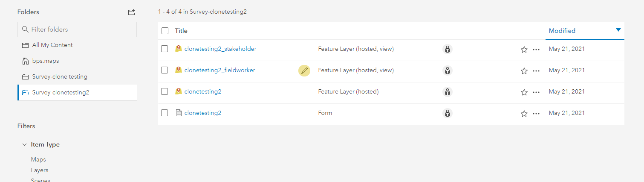Select the Survey-clone testing folder
Screen dimensions: 644x182
tap(59, 77)
